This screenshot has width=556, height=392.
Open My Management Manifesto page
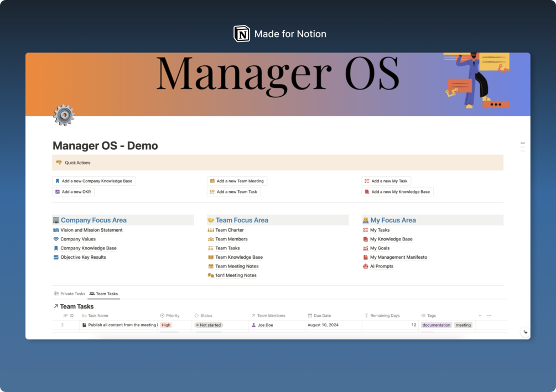398,257
